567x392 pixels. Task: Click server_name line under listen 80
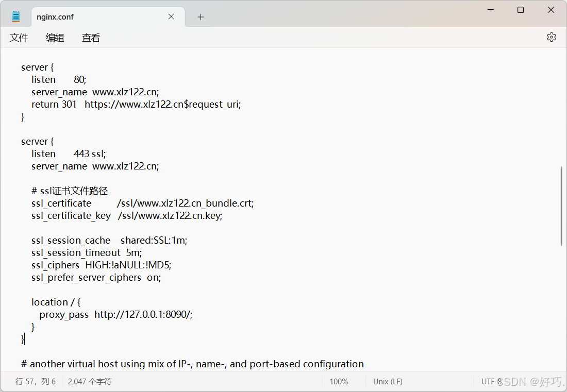tap(95, 92)
